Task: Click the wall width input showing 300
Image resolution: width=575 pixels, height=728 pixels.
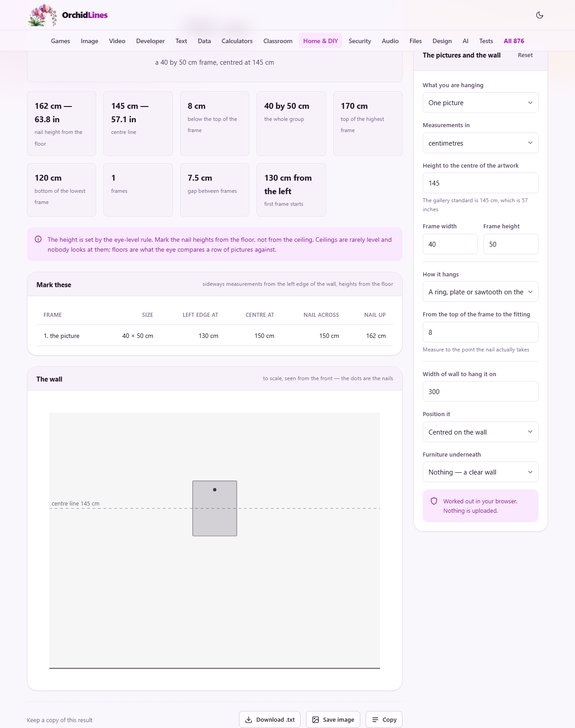Action: pos(480,391)
